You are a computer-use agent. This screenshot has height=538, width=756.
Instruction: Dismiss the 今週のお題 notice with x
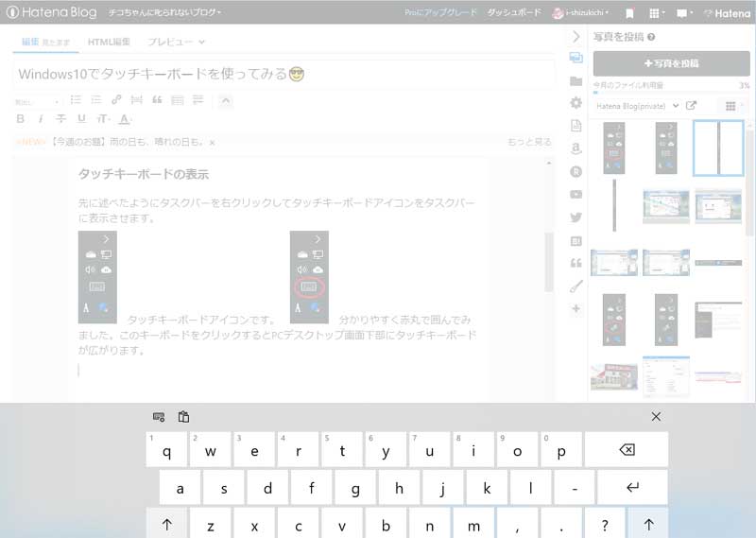[212, 143]
